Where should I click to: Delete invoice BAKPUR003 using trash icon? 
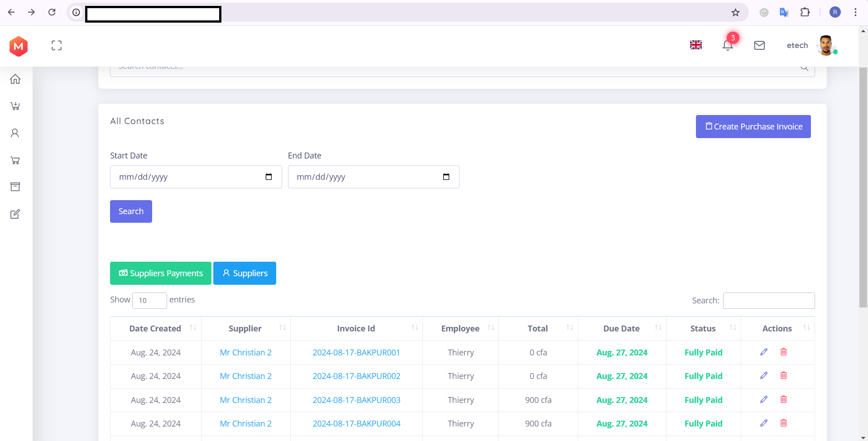[783, 399]
